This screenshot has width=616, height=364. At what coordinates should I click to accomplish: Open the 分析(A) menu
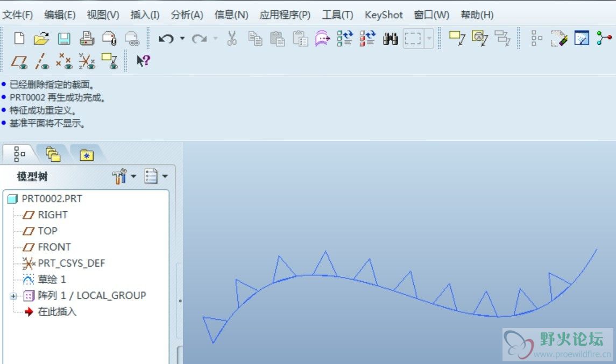187,15
